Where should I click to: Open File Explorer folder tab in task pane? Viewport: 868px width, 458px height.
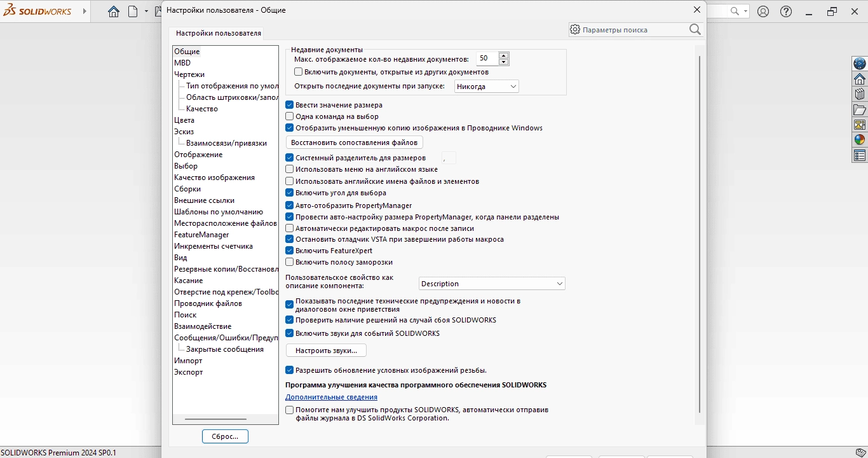click(x=860, y=109)
